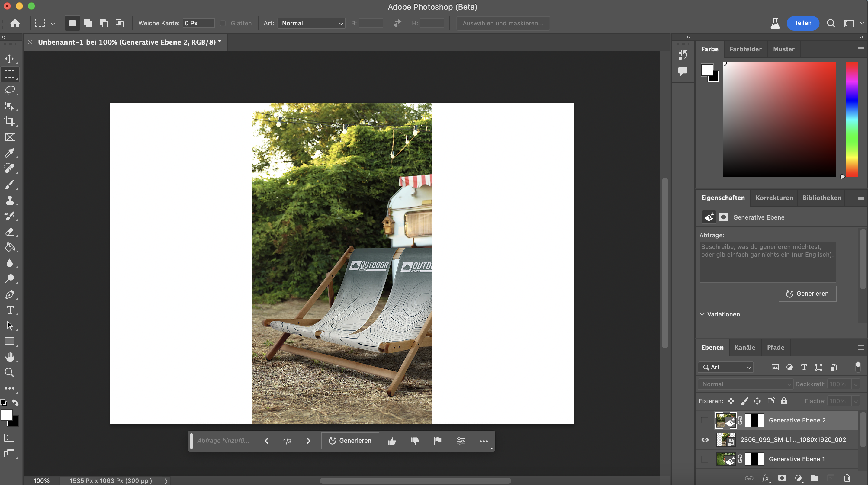Open the Art layer filter dropdown
Viewport: 868px width, 485px height.
(725, 367)
